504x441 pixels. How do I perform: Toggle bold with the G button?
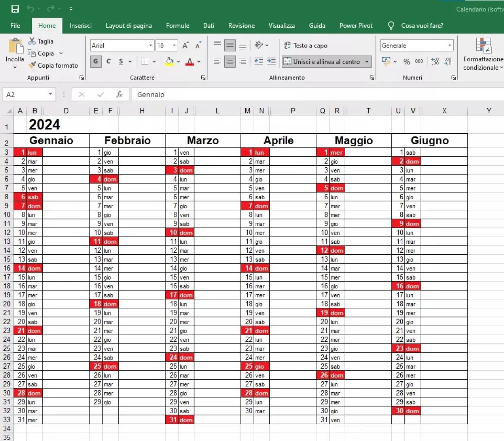coord(95,61)
